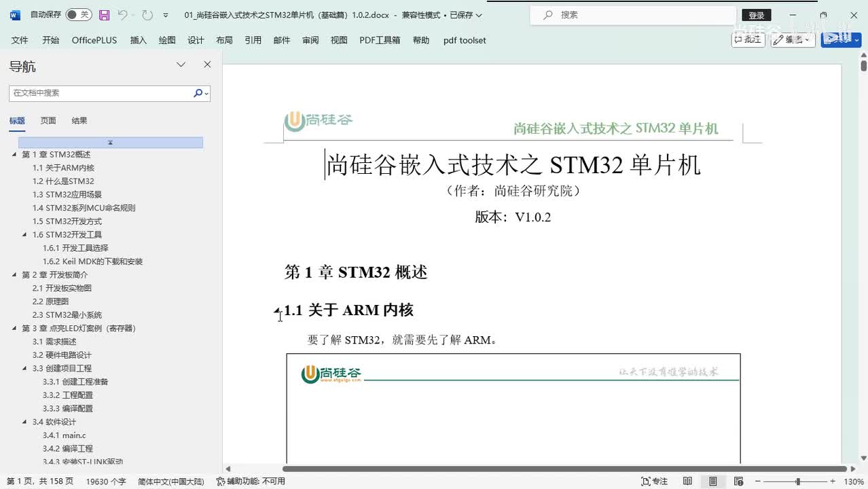The height and width of the screenshot is (489, 868).
Task: Collapse the 3.4 软件设计 heading
Action: click(25, 422)
